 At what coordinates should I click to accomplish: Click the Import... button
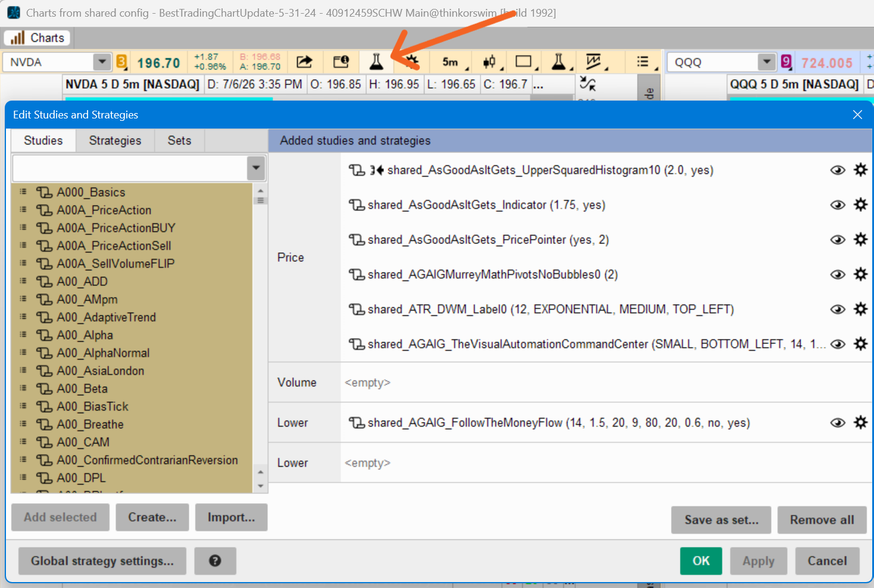(231, 518)
